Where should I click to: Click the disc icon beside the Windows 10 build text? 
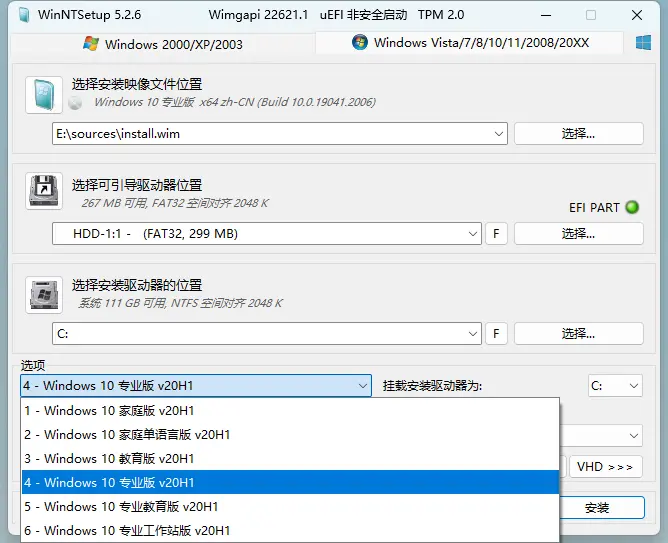point(75,103)
